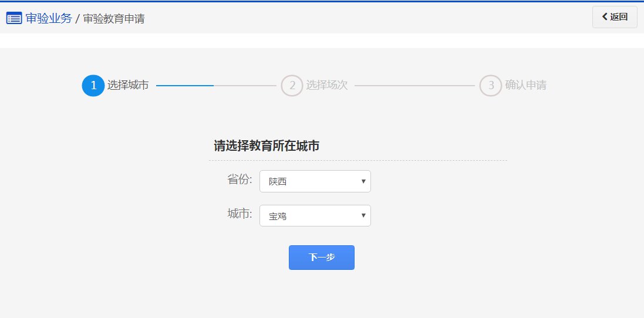
Task: Open the 省份 dropdown showing 陕西
Action: click(315, 181)
